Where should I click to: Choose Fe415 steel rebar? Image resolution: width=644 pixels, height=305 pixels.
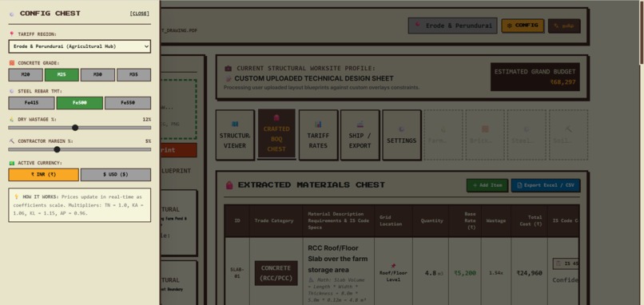coord(32,103)
